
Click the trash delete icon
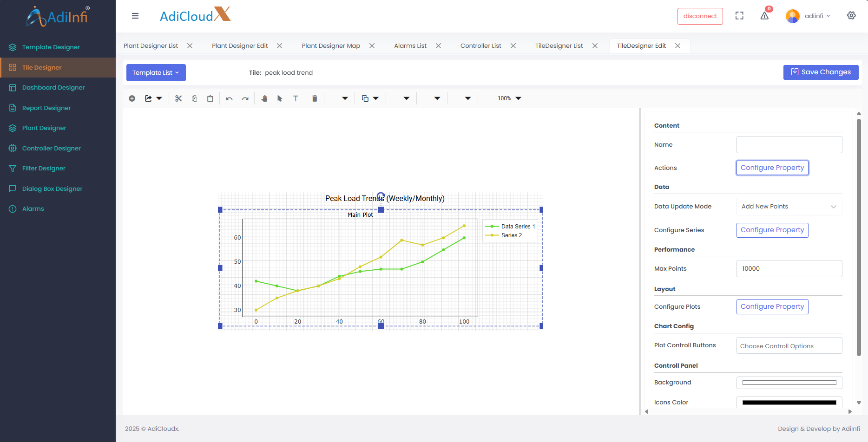[315, 98]
